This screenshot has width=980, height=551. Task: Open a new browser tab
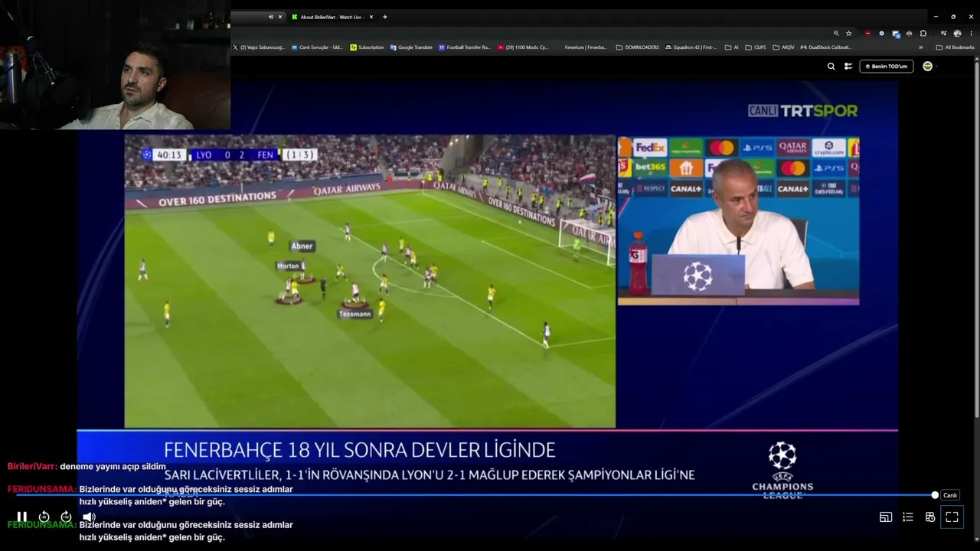pyautogui.click(x=385, y=17)
